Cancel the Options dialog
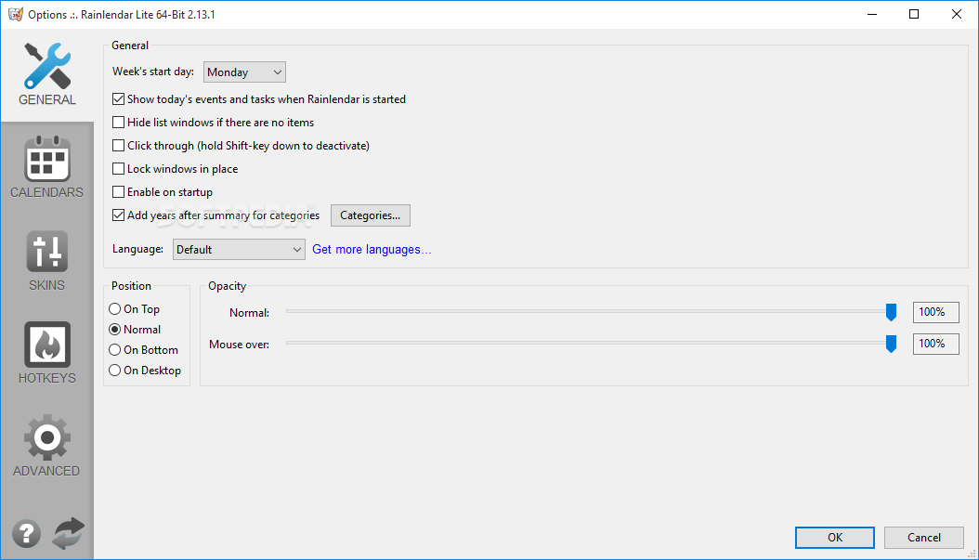The image size is (979, 560). click(924, 538)
